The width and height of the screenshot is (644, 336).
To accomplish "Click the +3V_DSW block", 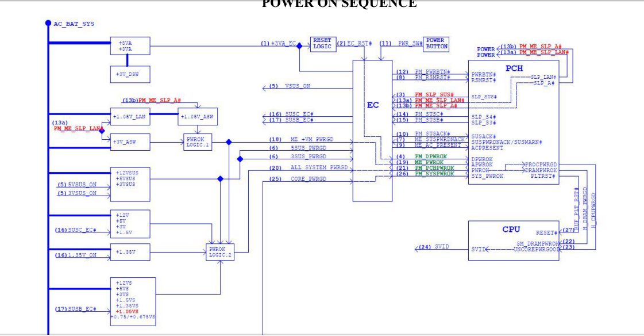I will [x=130, y=74].
